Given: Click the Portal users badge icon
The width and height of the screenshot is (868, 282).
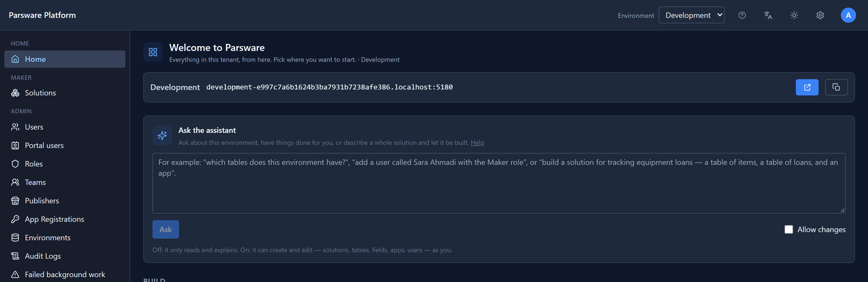Looking at the screenshot, I should tap(15, 146).
